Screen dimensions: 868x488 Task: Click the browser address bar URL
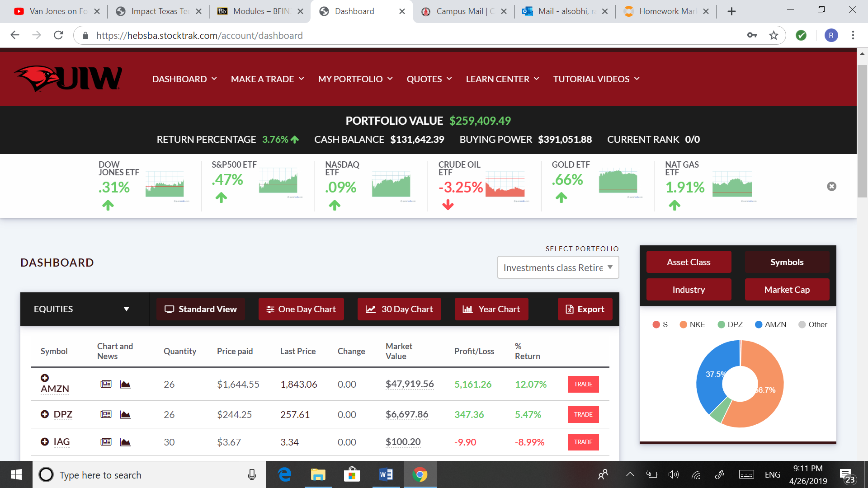point(199,35)
